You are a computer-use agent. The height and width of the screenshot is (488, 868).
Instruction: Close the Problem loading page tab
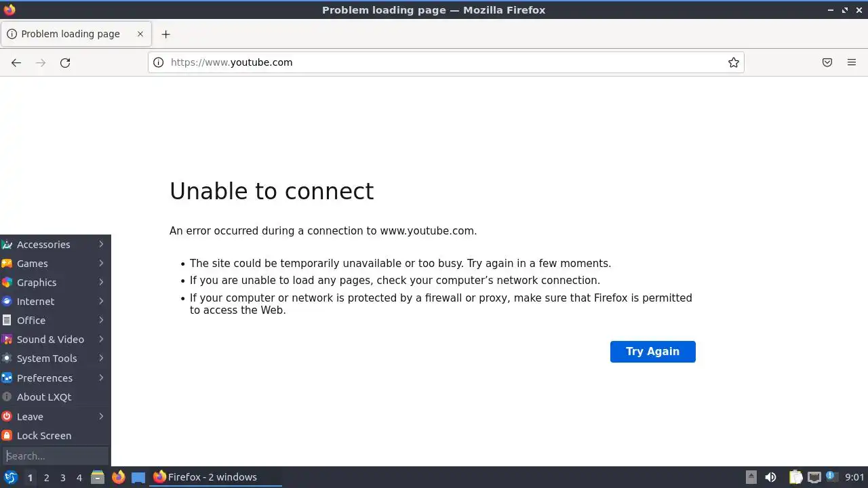(x=140, y=34)
